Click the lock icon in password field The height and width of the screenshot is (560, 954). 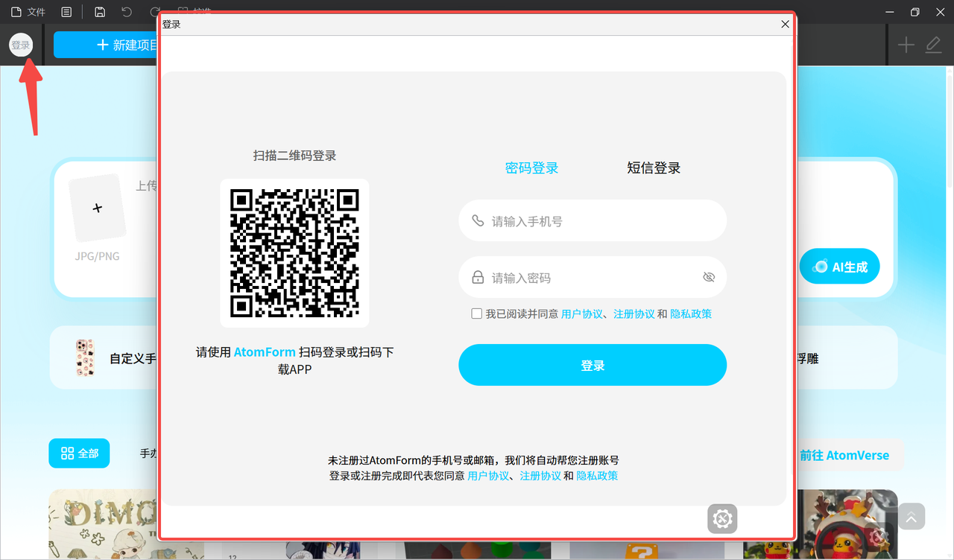coord(478,278)
